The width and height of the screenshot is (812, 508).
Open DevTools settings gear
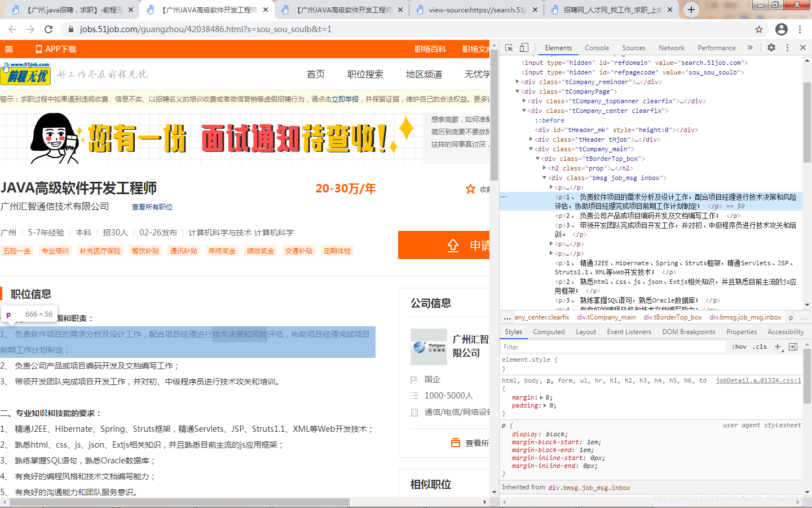(x=771, y=48)
